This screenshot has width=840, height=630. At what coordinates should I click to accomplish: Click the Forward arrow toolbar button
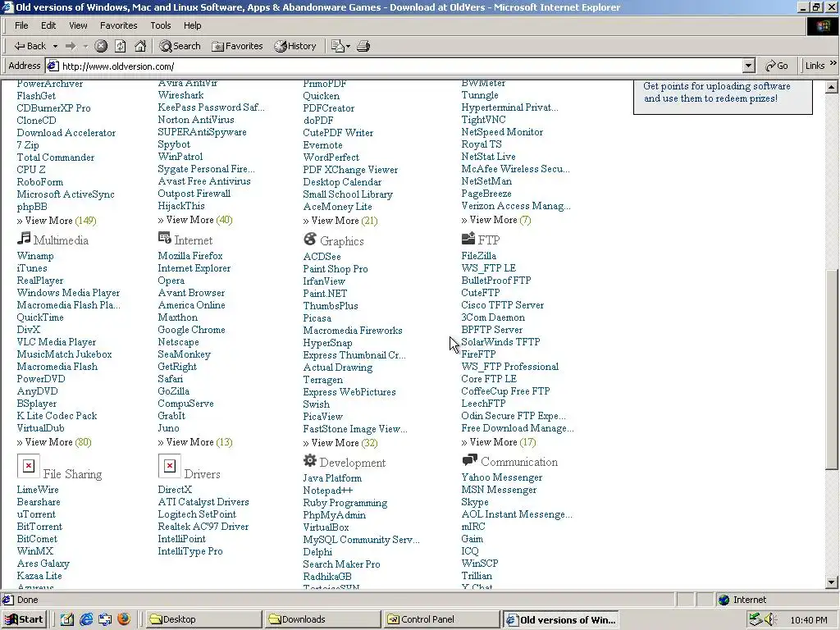coord(71,46)
